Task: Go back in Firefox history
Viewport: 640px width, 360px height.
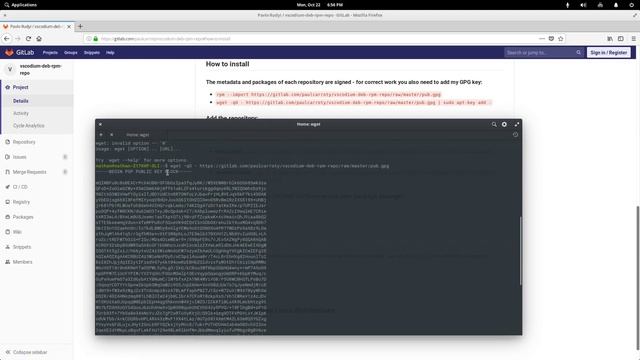Action: (x=7, y=38)
